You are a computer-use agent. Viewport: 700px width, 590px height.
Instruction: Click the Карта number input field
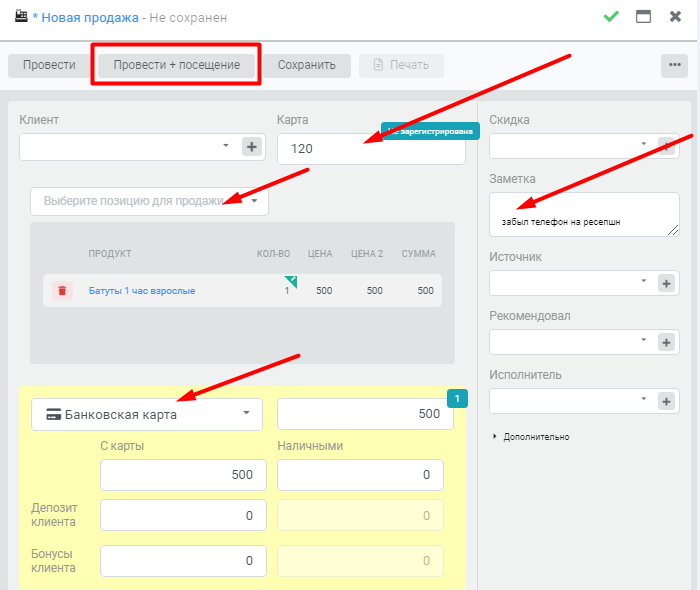point(371,149)
